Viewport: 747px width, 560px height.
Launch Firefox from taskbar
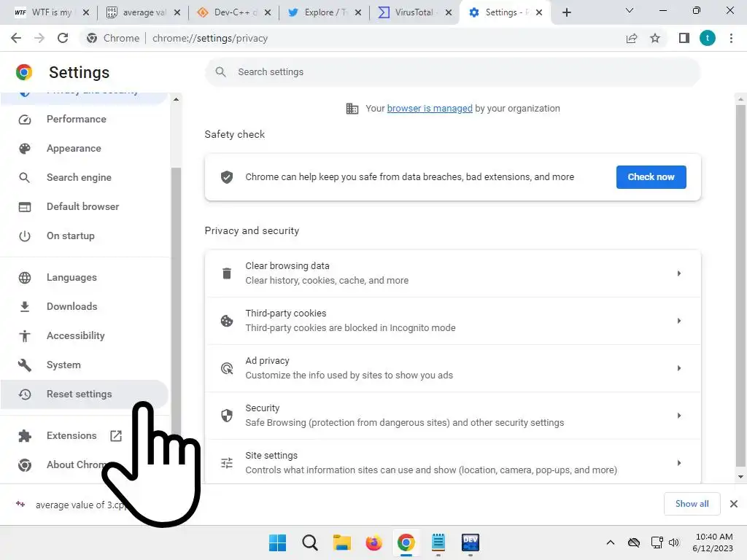pos(374,542)
